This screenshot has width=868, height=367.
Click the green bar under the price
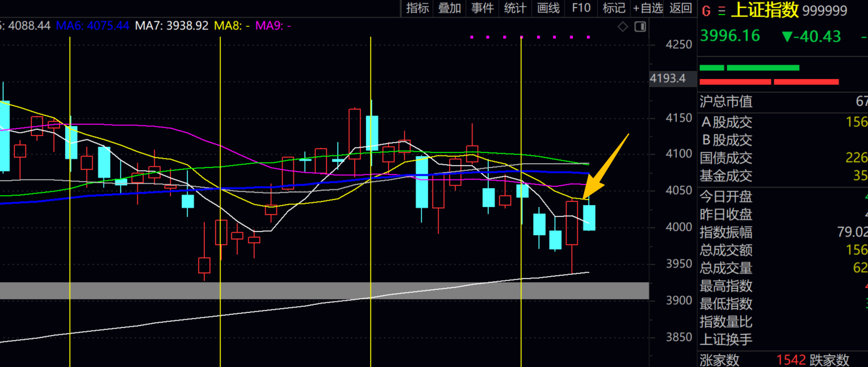click(750, 68)
